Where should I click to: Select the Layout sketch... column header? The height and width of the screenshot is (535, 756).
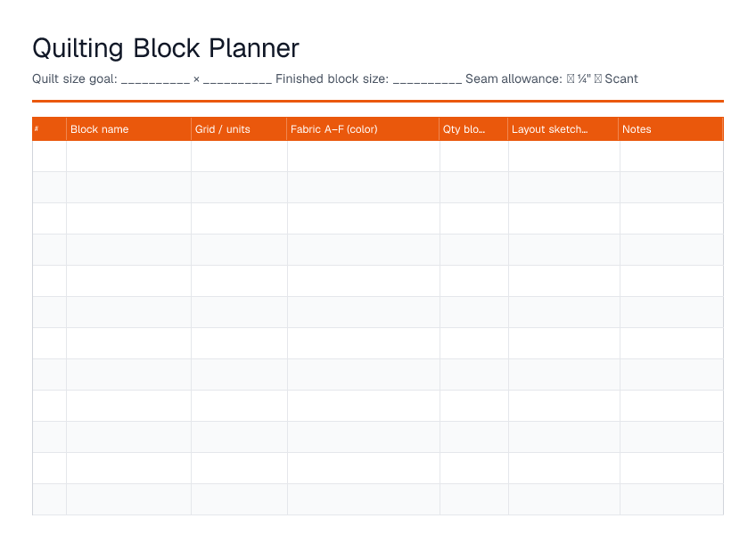pyautogui.click(x=563, y=128)
